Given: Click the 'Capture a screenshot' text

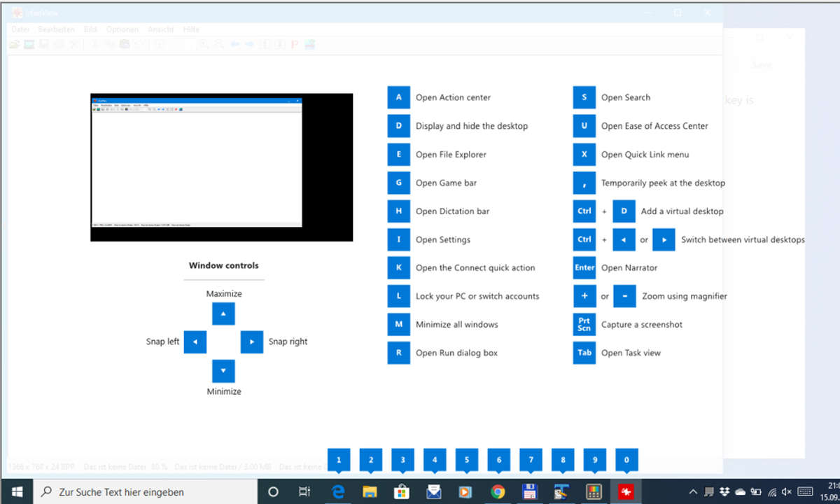Looking at the screenshot, I should 642,325.
